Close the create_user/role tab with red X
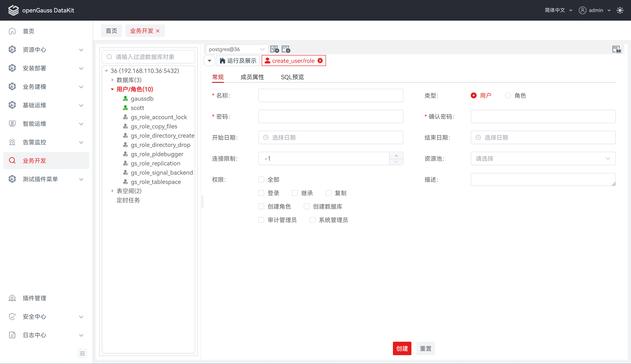The image size is (631, 364). pos(320,61)
